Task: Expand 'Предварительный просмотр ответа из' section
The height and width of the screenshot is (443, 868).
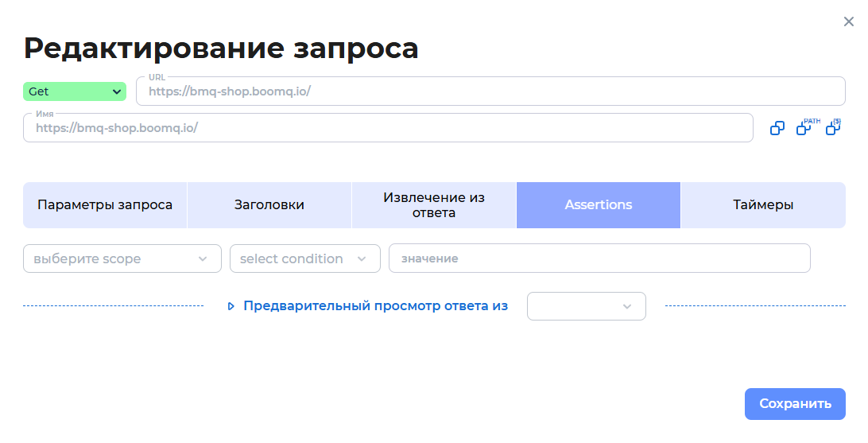Action: coord(368,306)
